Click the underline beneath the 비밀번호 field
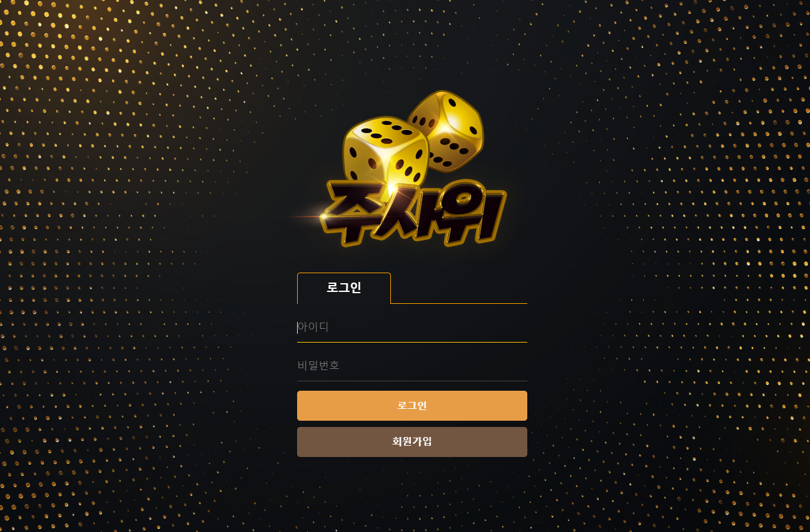This screenshot has height=532, width=810. pyautogui.click(x=412, y=381)
